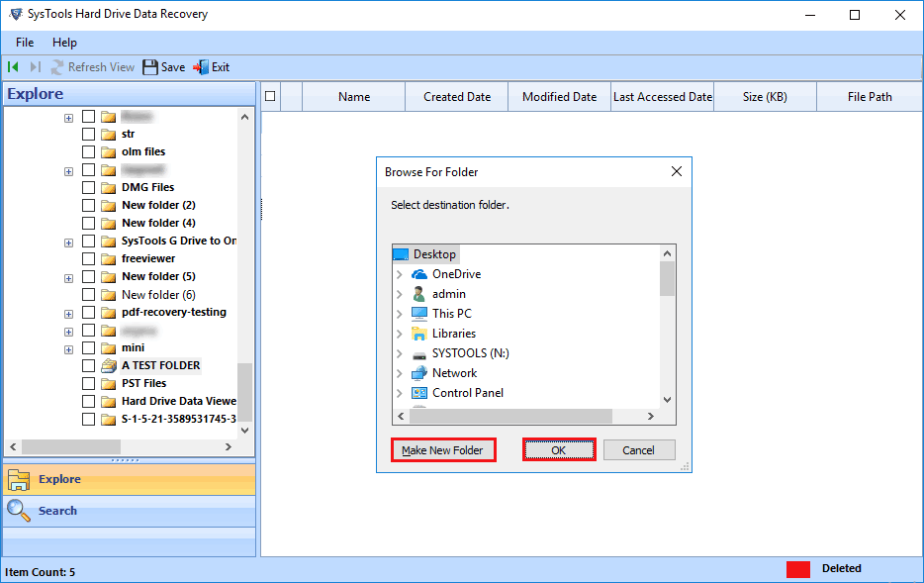Expand the New folder (5) node
The height and width of the screenshot is (583, 924).
point(69,278)
